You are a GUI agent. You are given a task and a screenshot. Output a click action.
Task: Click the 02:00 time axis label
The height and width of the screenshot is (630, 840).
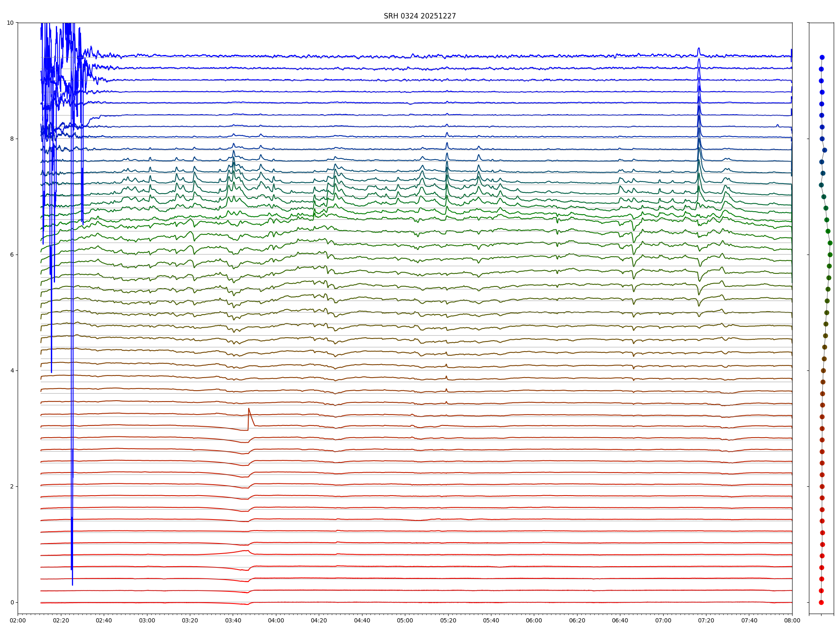tap(18, 620)
